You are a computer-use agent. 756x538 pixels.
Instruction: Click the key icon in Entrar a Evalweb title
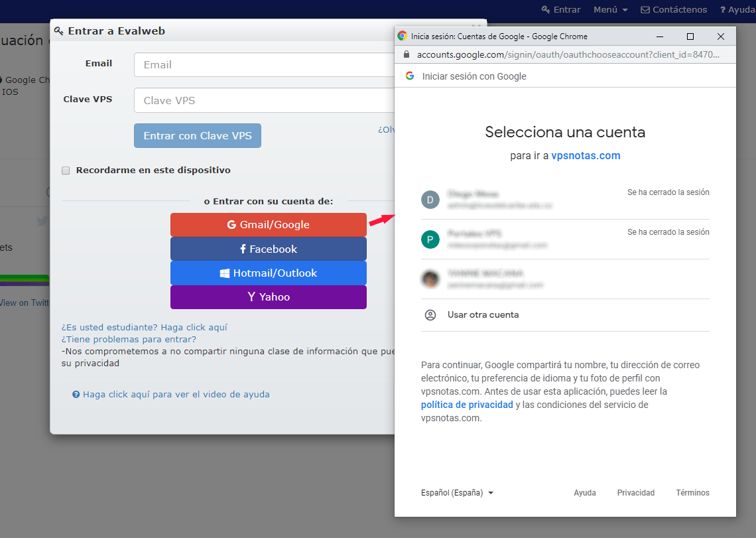pyautogui.click(x=59, y=31)
